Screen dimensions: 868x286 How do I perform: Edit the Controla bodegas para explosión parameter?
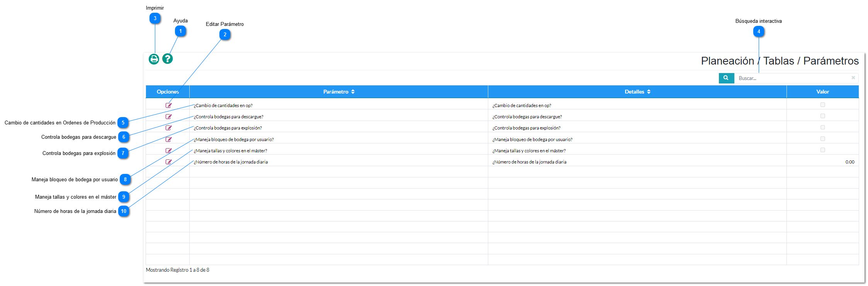pyautogui.click(x=168, y=128)
